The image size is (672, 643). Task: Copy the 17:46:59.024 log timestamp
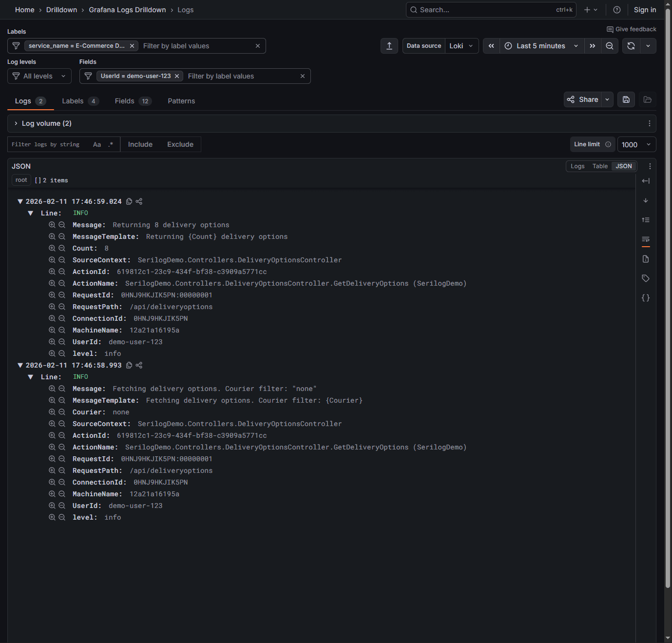click(x=129, y=201)
